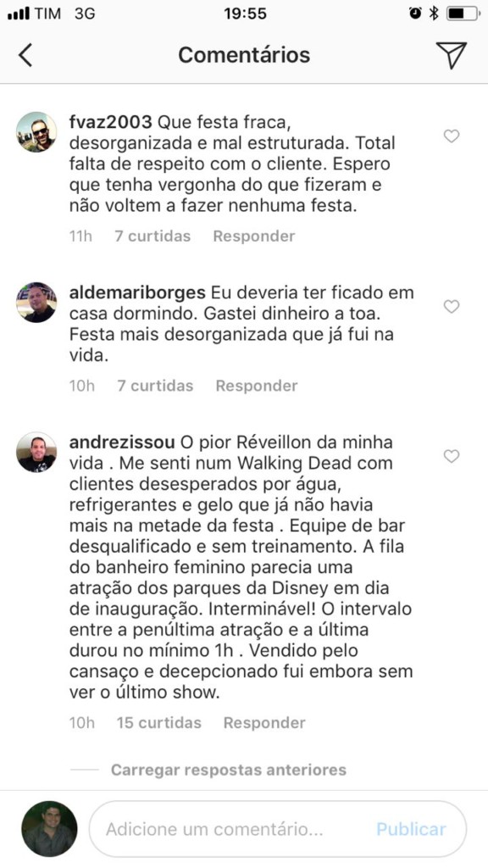Reply to andrezissou's comment
The height and width of the screenshot is (868, 488).
click(264, 723)
